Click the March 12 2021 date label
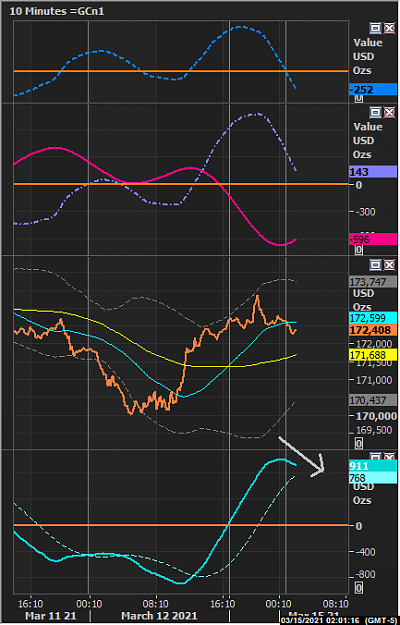Screen dimensions: 400x625 coord(159,615)
